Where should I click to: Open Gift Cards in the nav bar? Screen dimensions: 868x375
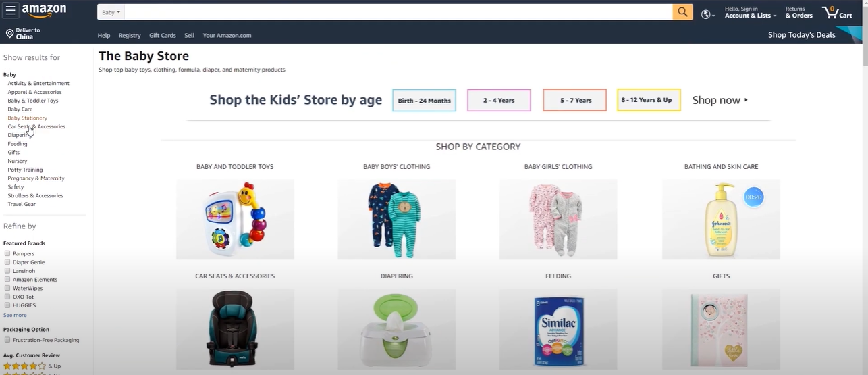(163, 35)
